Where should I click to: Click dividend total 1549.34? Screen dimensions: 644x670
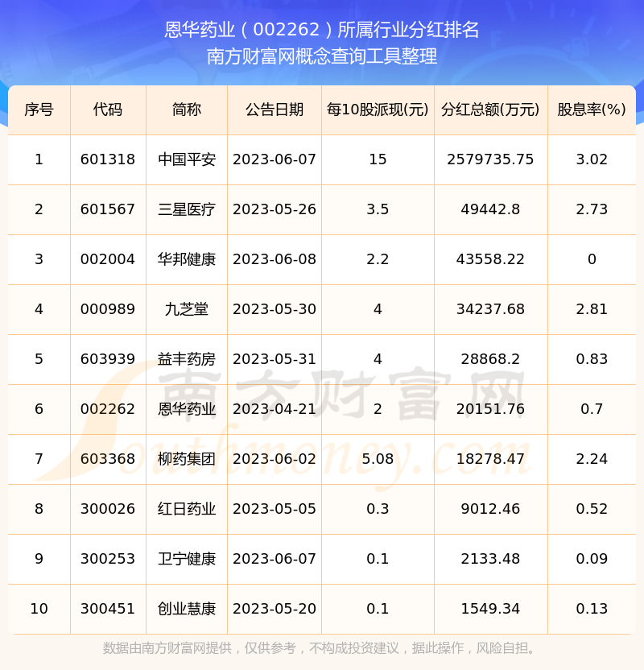490,610
